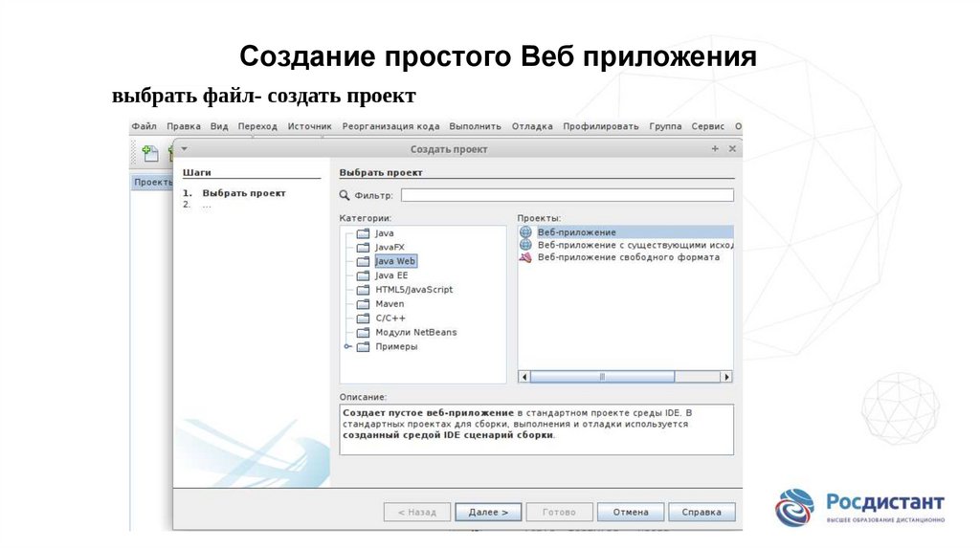Open the Правка menu
The image size is (980, 549).
183,126
